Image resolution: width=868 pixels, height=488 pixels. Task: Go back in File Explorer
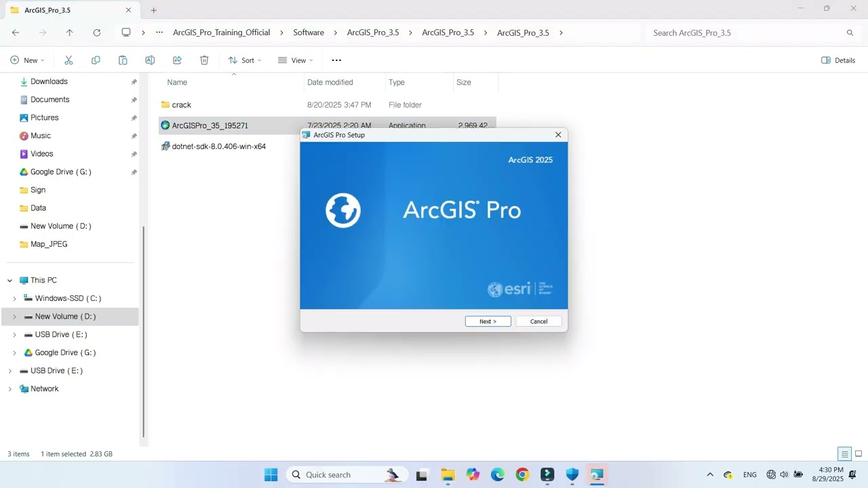click(16, 33)
